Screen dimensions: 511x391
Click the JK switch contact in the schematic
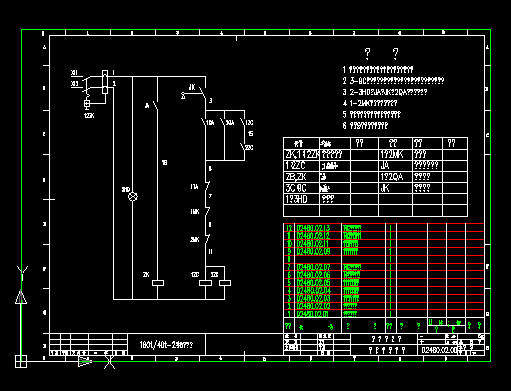(202, 92)
